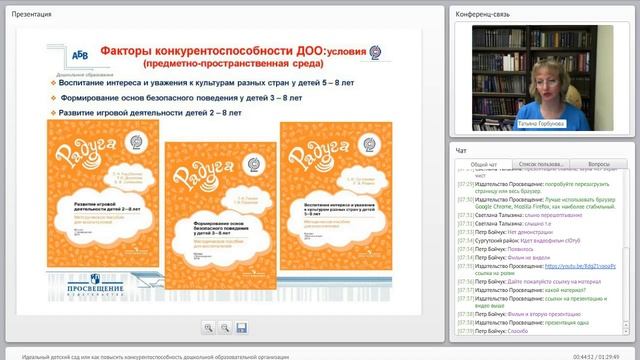Select the Татьяна Горбунова name label
This screenshot has width=640, height=360.
point(541,123)
